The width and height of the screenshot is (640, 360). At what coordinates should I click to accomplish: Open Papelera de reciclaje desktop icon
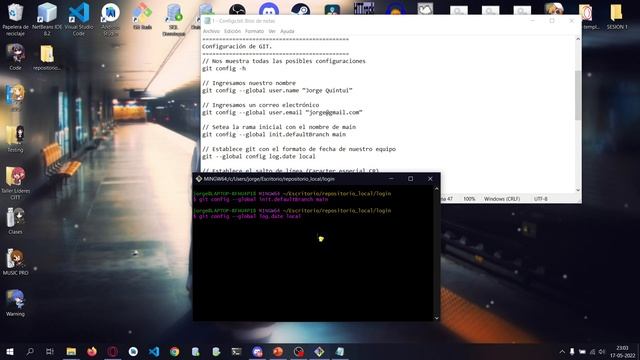point(15,19)
